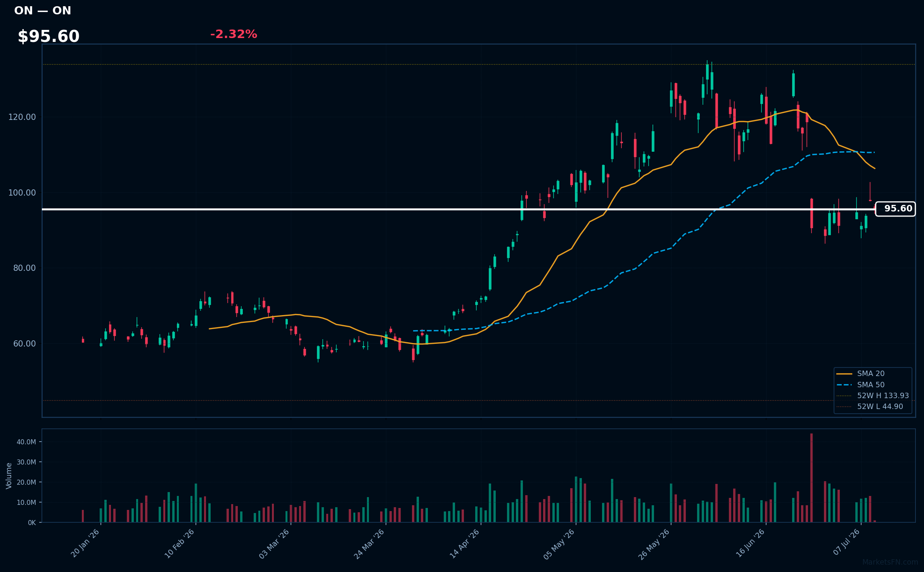Click the 30.0M volume axis label
The width and height of the screenshot is (924, 572).
click(x=26, y=462)
